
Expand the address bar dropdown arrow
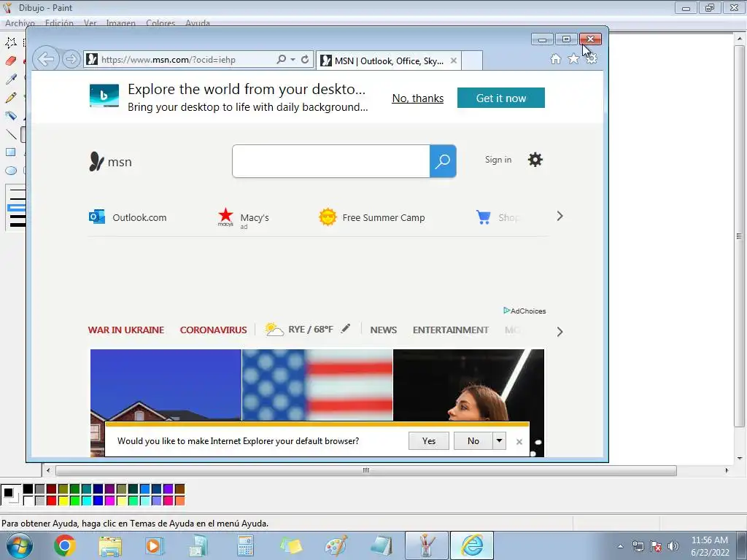tap(293, 60)
